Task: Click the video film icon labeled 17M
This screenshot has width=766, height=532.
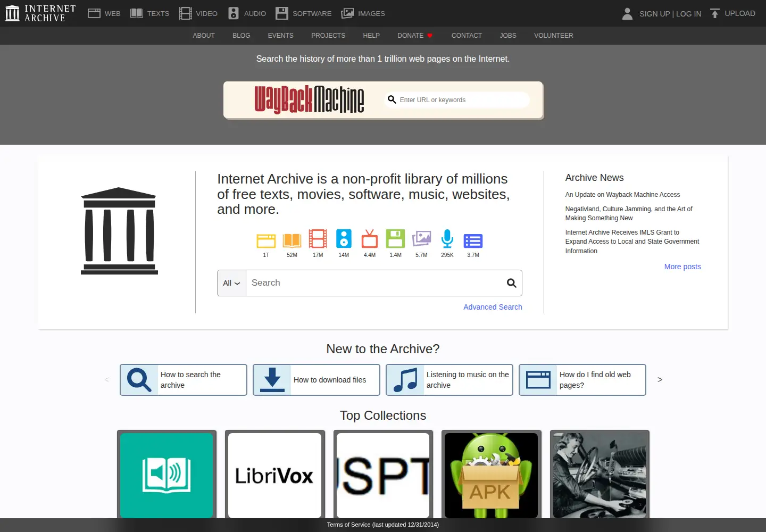Action: pyautogui.click(x=318, y=239)
